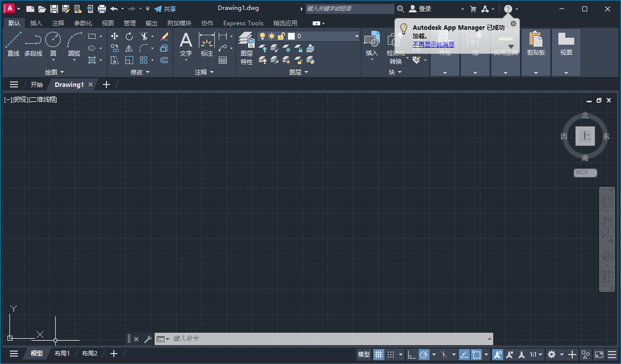The image size is (621, 364).
Task: Toggle object snap mode in status bar
Action: click(476, 354)
